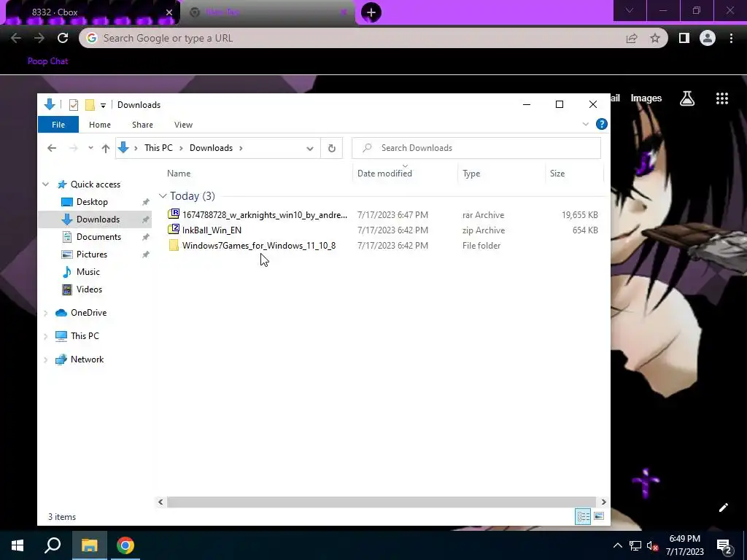Screen dimensions: 747x560
Task: Click the Windows7Games folder icon
Action: point(174,246)
